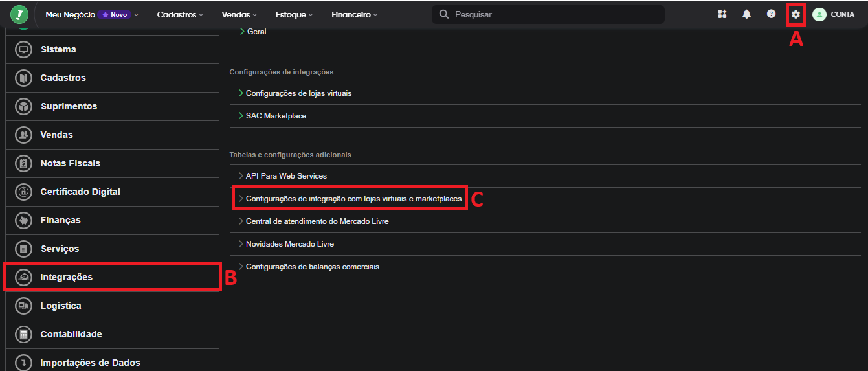Select Contabilidade in the sidebar

(x=71, y=334)
